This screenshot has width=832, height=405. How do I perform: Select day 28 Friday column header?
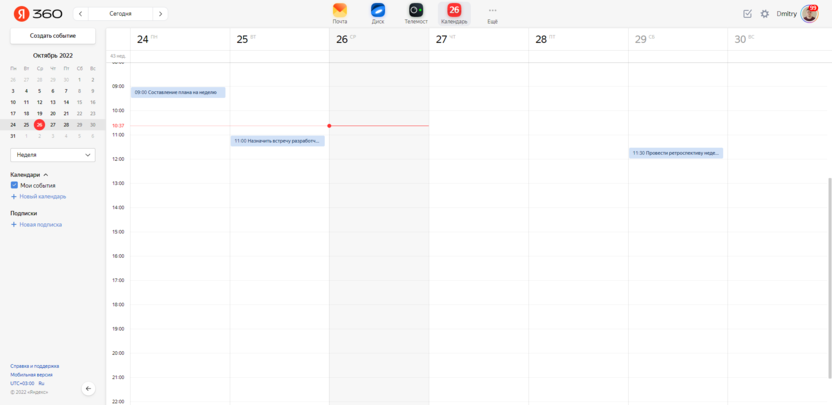tap(578, 39)
